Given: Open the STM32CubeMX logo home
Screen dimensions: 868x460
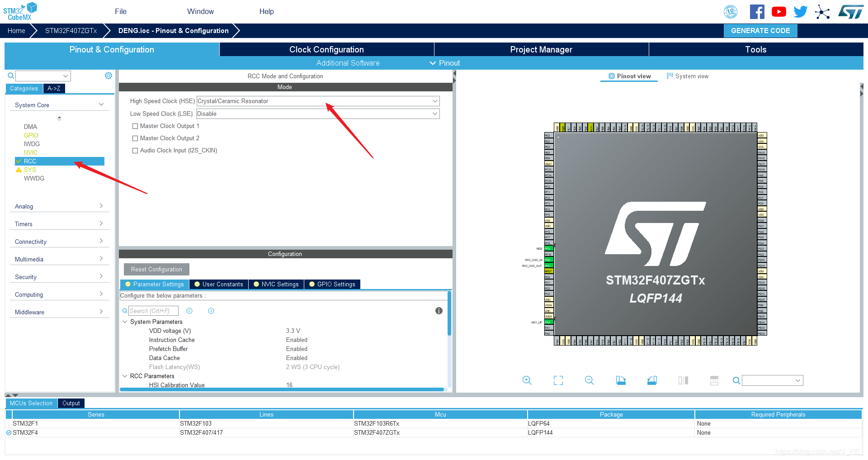Looking at the screenshot, I should (x=20, y=11).
